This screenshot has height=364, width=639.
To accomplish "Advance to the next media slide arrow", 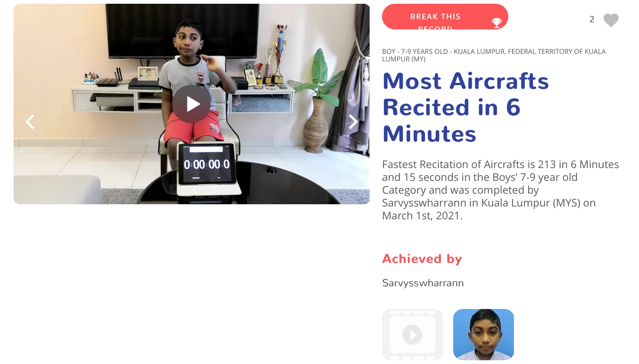I will (x=353, y=122).
